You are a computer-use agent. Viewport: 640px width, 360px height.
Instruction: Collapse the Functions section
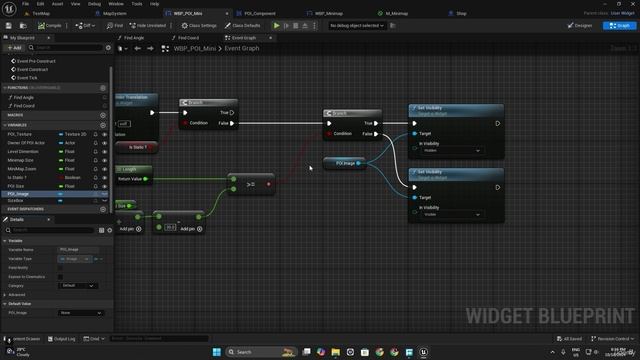point(5,88)
